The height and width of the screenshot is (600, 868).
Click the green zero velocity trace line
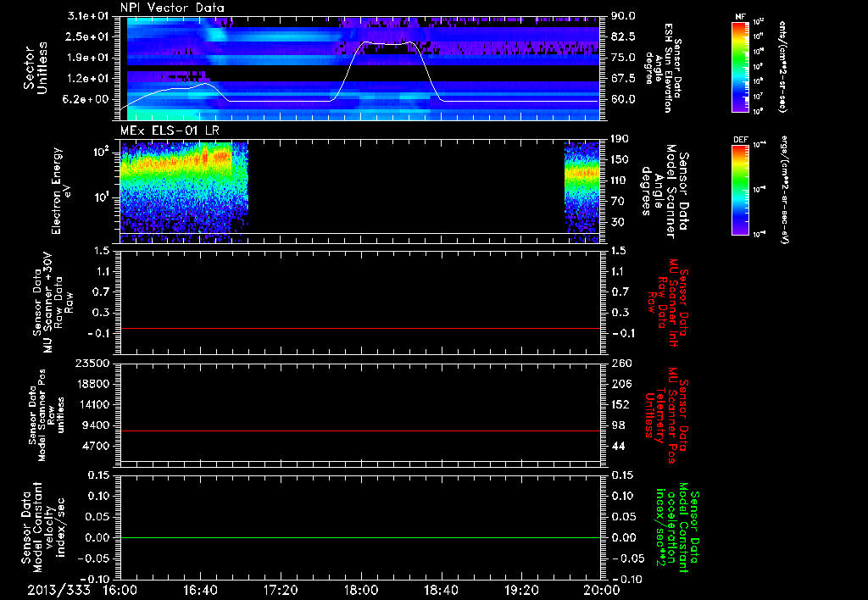click(360, 537)
